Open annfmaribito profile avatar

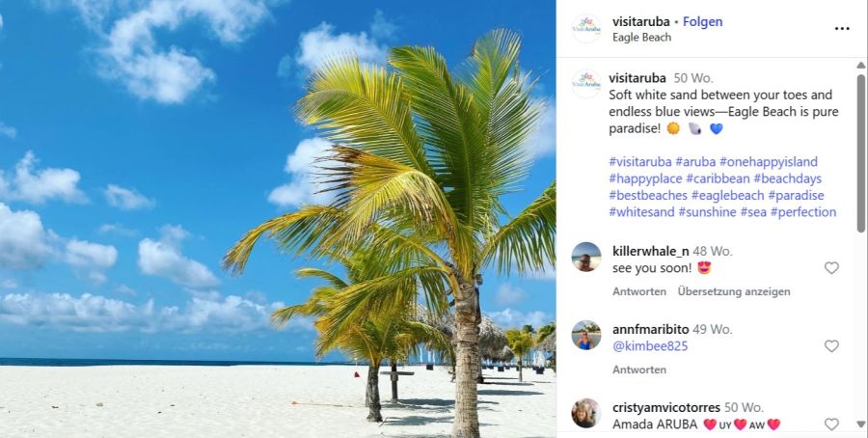(x=586, y=335)
